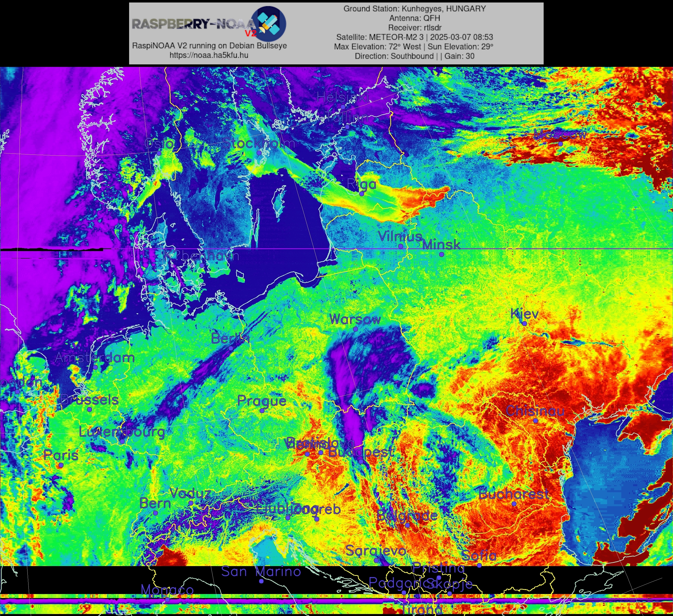Screen dimensions: 673x616
Task: Click the Zagreb city label
Action: point(317,510)
